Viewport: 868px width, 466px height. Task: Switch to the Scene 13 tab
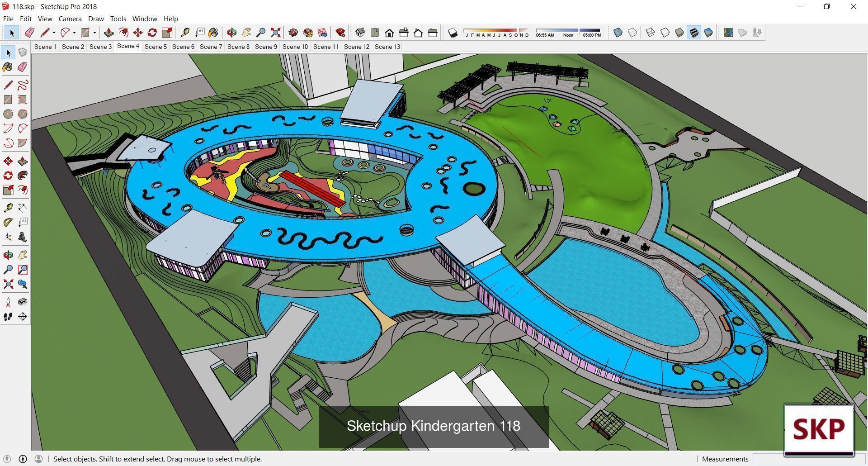(x=387, y=47)
